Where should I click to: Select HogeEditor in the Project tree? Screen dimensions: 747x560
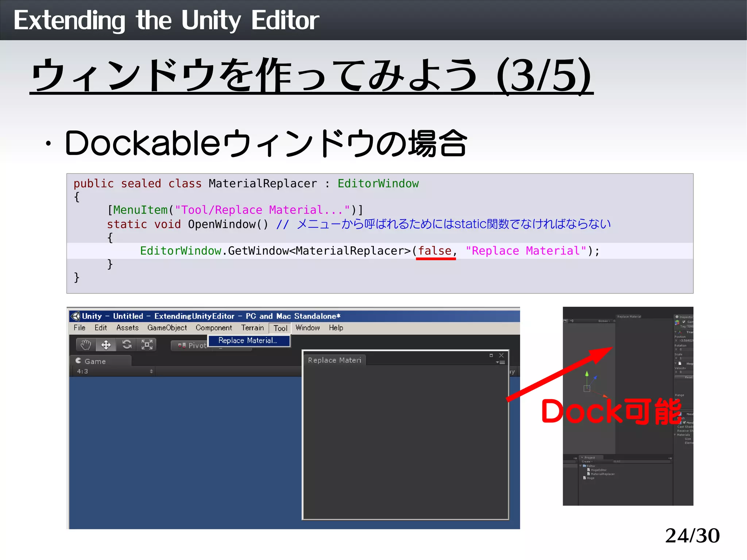click(x=599, y=470)
